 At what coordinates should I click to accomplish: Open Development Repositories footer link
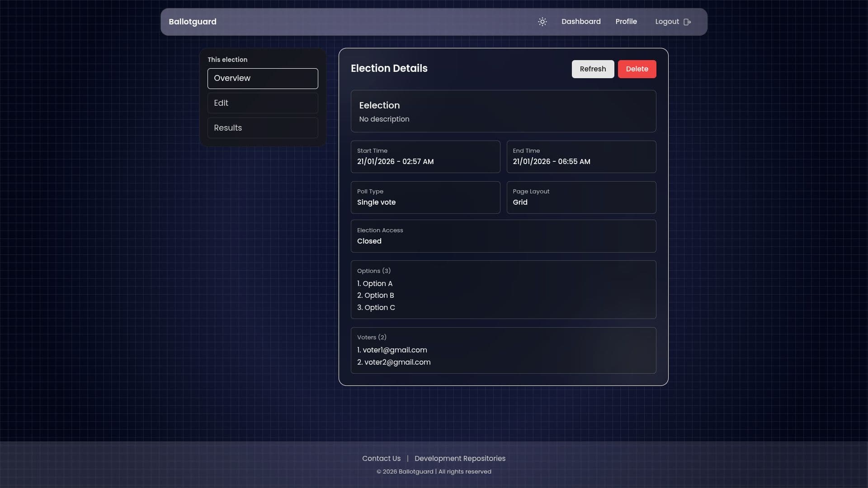pyautogui.click(x=459, y=458)
